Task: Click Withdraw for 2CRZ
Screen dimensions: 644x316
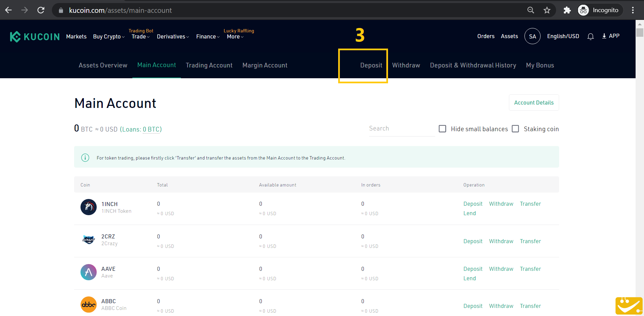Action: tap(501, 241)
